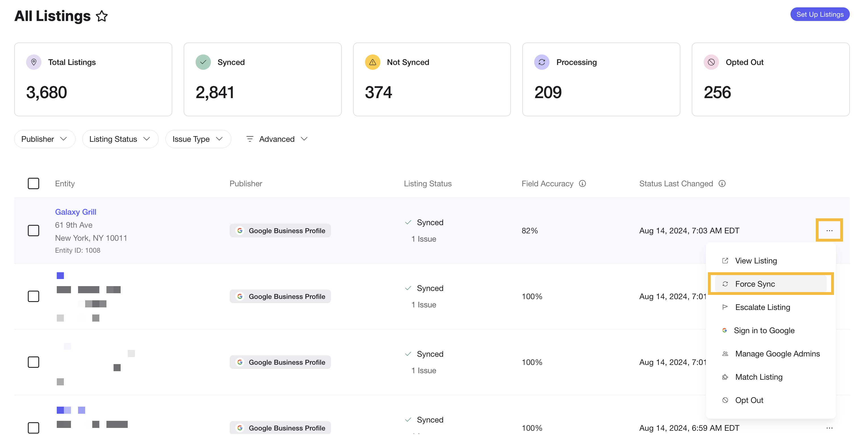The image size is (868, 435).
Task: Click the Opted Out status icon
Action: pos(711,62)
